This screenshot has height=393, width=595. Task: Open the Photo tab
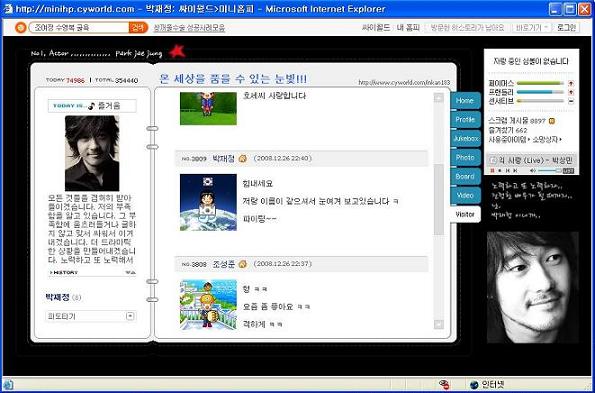[x=465, y=158]
